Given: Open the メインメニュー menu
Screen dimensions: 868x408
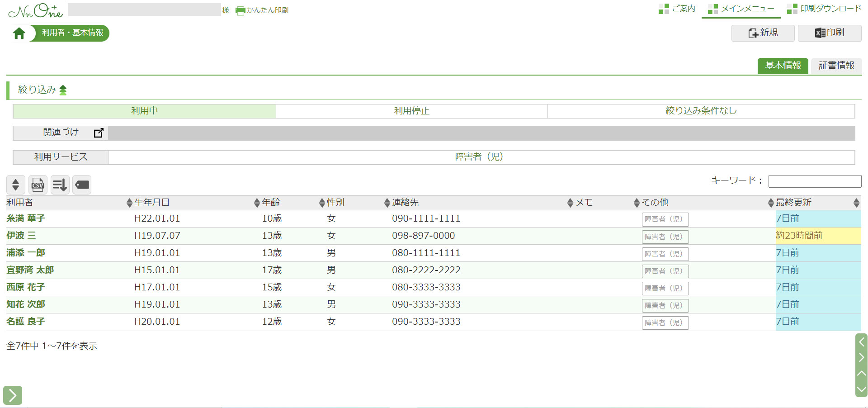Looking at the screenshot, I should click(741, 9).
